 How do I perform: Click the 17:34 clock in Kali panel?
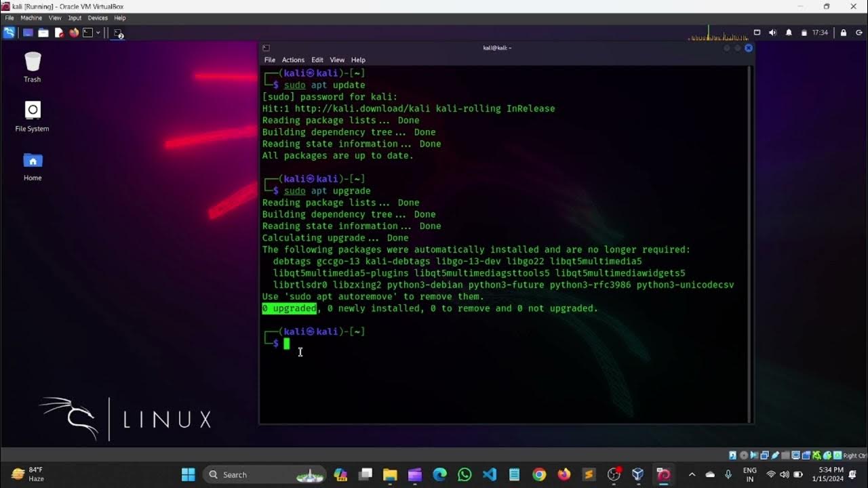pos(821,33)
